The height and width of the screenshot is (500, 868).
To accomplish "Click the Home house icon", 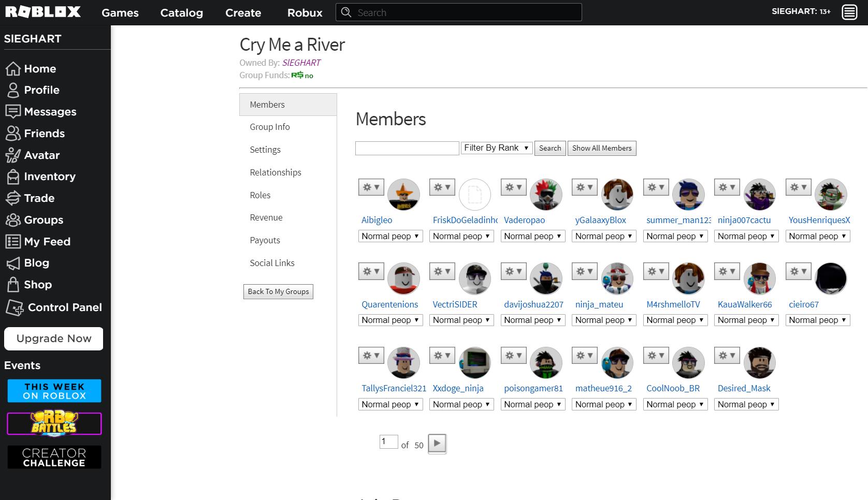I will click(x=13, y=68).
